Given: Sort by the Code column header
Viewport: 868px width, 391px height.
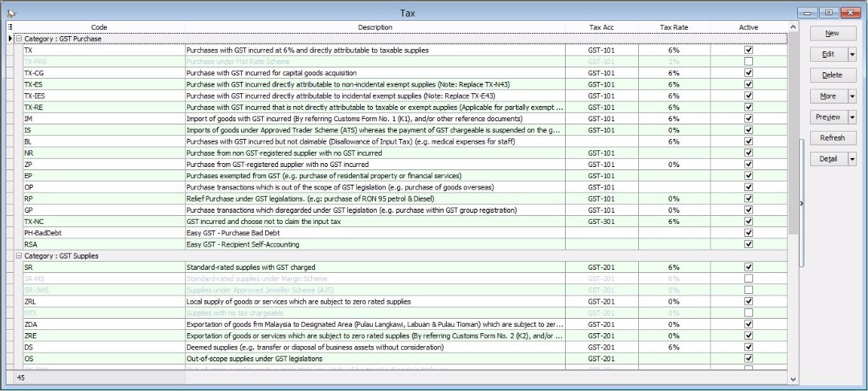Looking at the screenshot, I should point(99,27).
